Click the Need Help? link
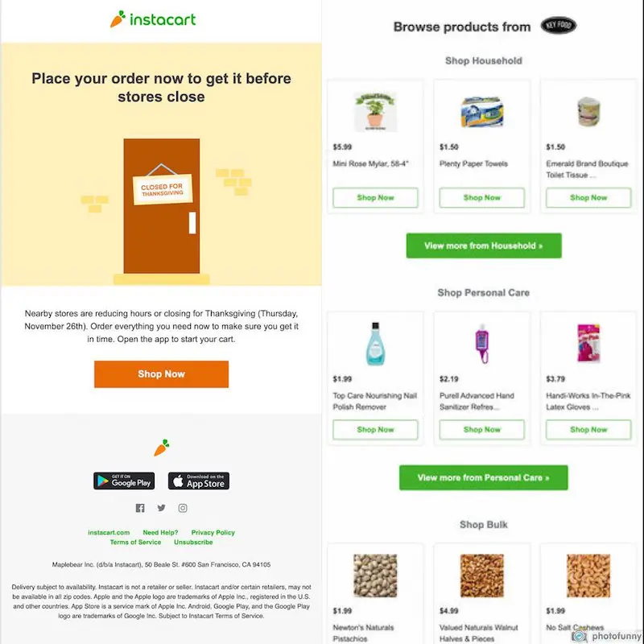The width and height of the screenshot is (644, 644). click(162, 532)
